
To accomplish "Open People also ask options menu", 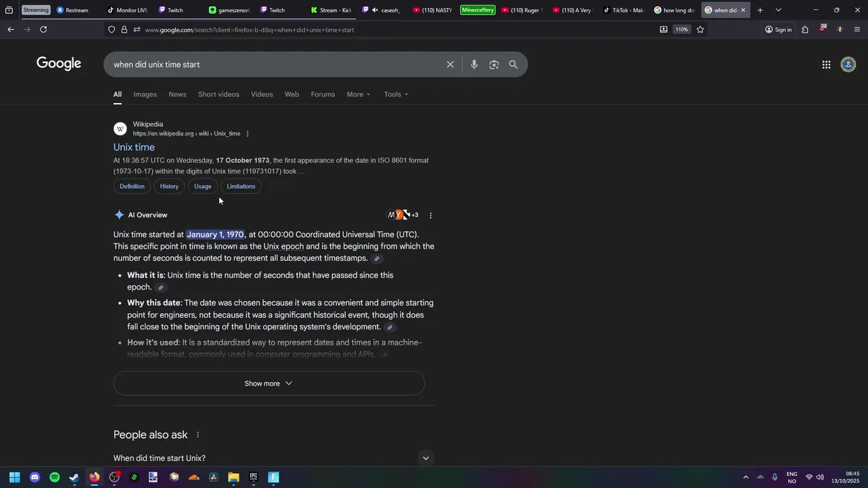I will pyautogui.click(x=198, y=435).
